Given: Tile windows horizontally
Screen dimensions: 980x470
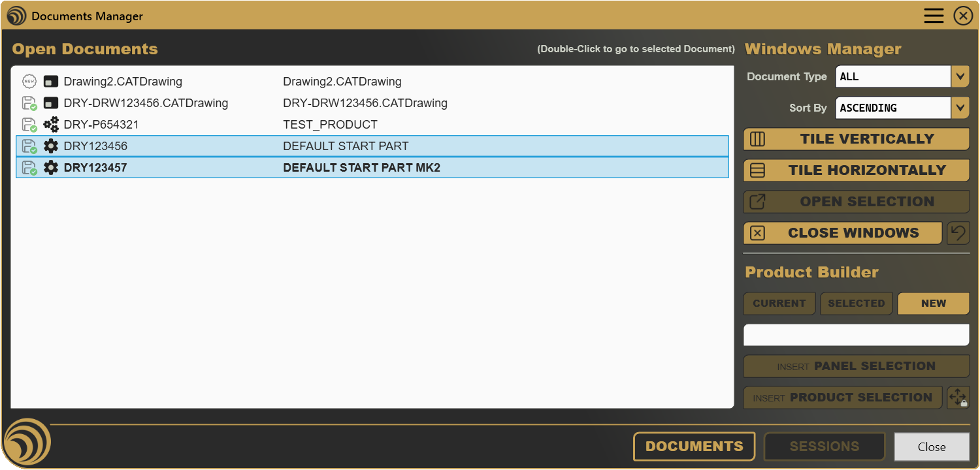Looking at the screenshot, I should coord(857,170).
